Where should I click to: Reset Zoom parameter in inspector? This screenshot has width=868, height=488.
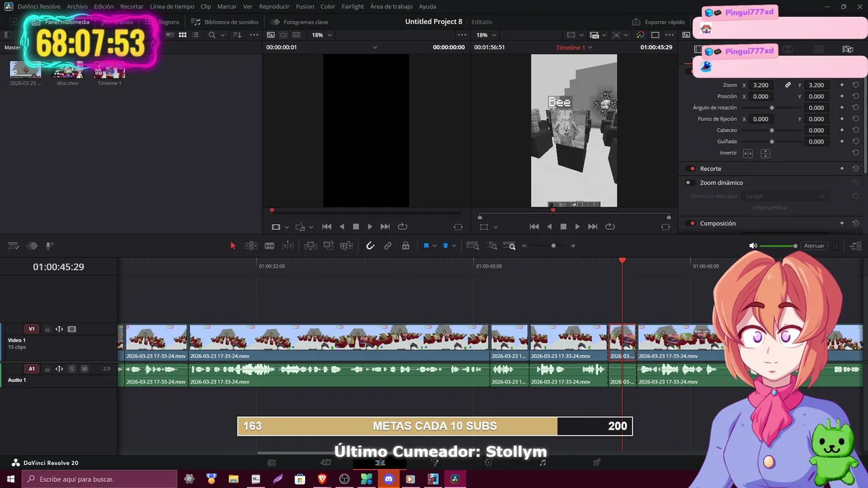click(856, 85)
